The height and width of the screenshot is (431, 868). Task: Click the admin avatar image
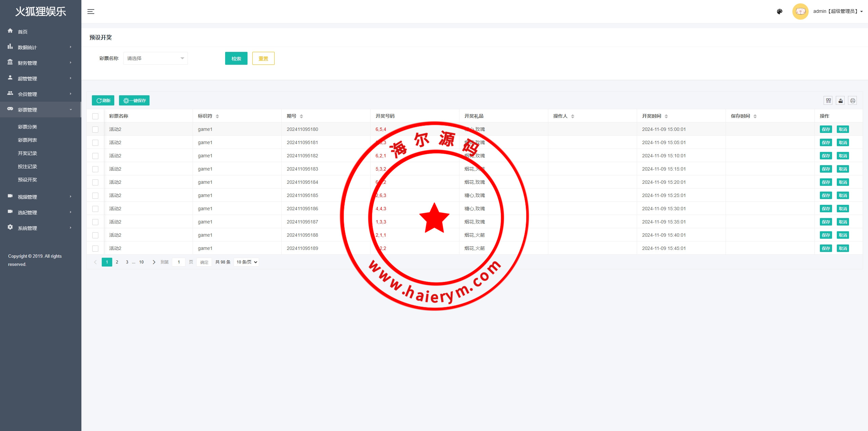tap(800, 12)
